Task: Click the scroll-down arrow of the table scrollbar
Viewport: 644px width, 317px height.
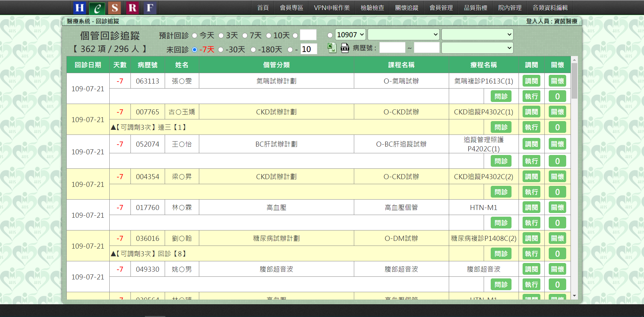Action: coord(574,296)
